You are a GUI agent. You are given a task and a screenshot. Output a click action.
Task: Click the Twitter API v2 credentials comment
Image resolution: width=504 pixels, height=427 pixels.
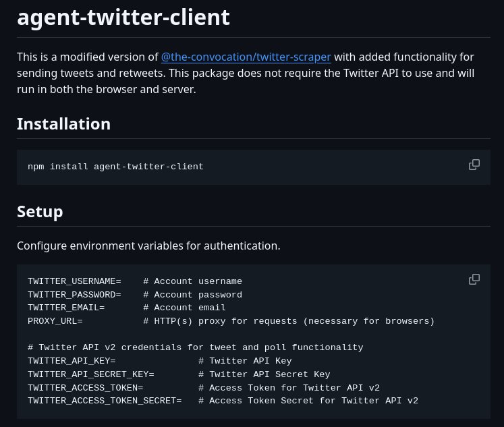coord(196,347)
